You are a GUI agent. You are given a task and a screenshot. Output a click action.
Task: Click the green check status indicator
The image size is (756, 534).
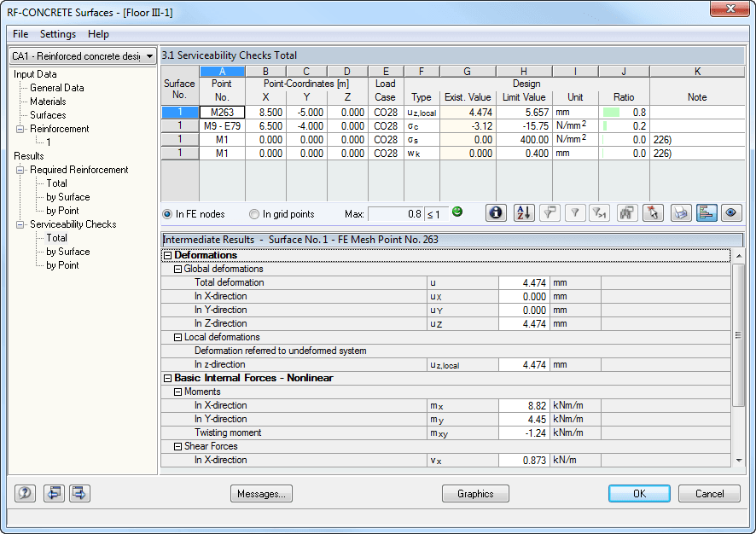[x=457, y=211]
